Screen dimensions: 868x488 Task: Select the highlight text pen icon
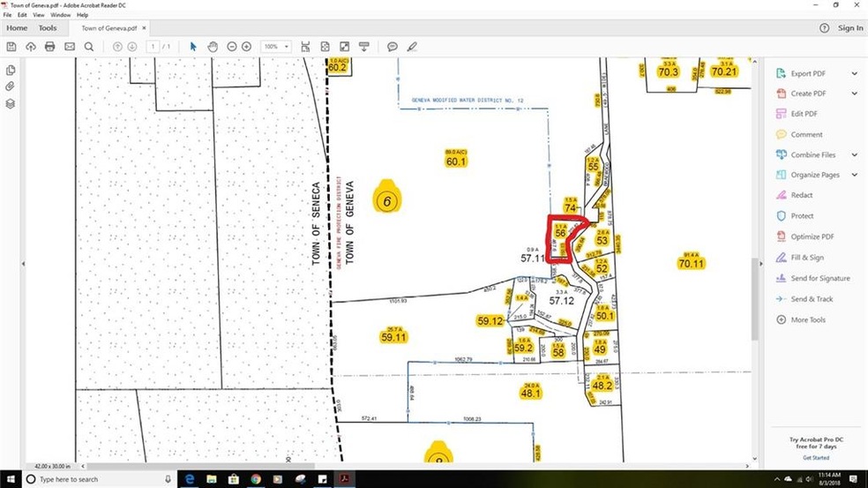coord(412,47)
